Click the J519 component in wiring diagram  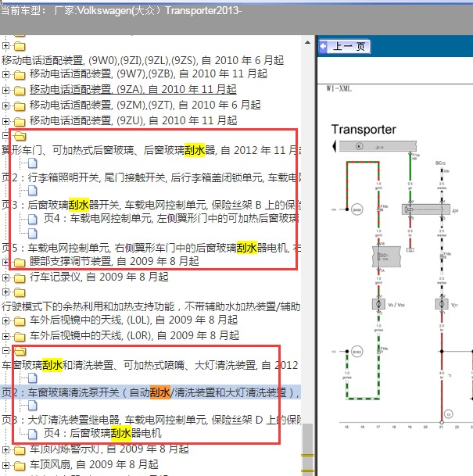coord(378,146)
